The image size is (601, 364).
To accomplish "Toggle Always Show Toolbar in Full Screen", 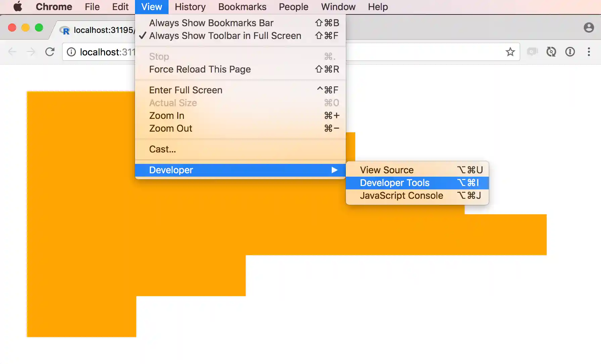I will (240, 36).
